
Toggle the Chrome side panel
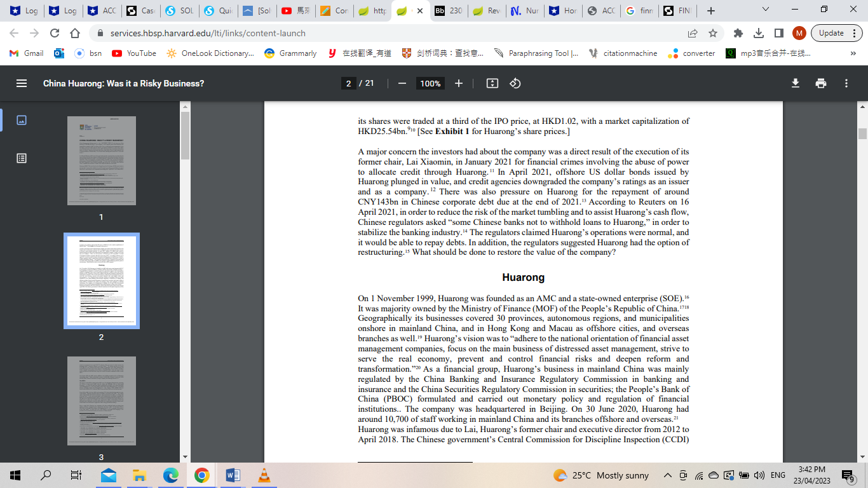[x=778, y=33]
